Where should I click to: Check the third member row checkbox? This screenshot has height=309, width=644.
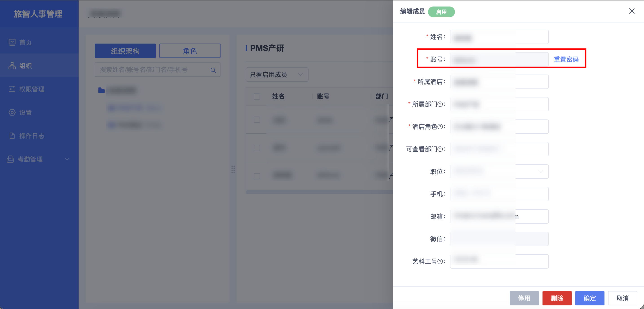(x=257, y=176)
